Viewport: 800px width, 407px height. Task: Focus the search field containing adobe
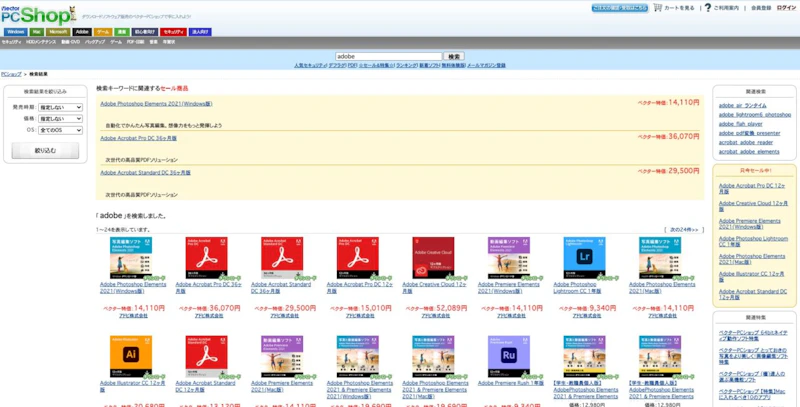[388, 57]
